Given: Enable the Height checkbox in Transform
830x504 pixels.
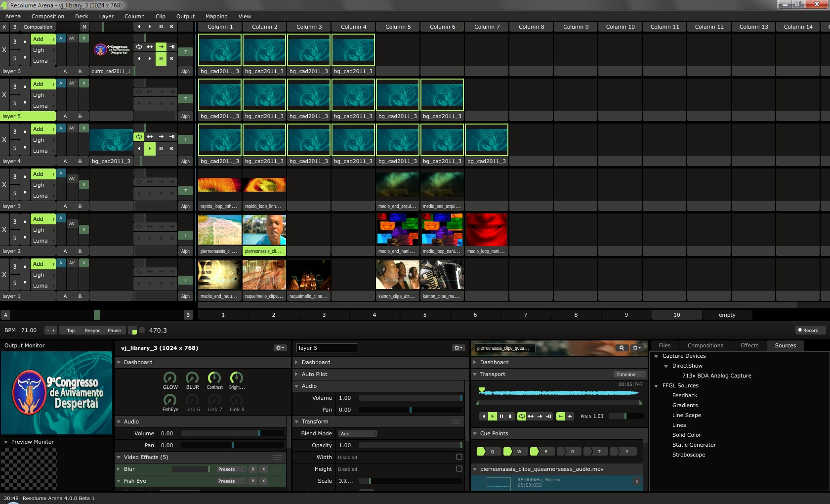Looking at the screenshot, I should (x=459, y=469).
